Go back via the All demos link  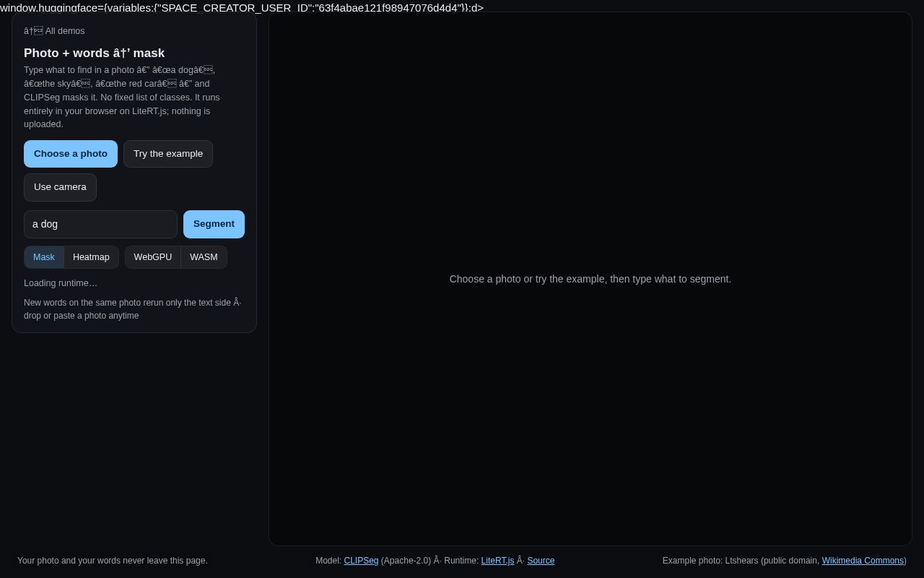click(54, 31)
